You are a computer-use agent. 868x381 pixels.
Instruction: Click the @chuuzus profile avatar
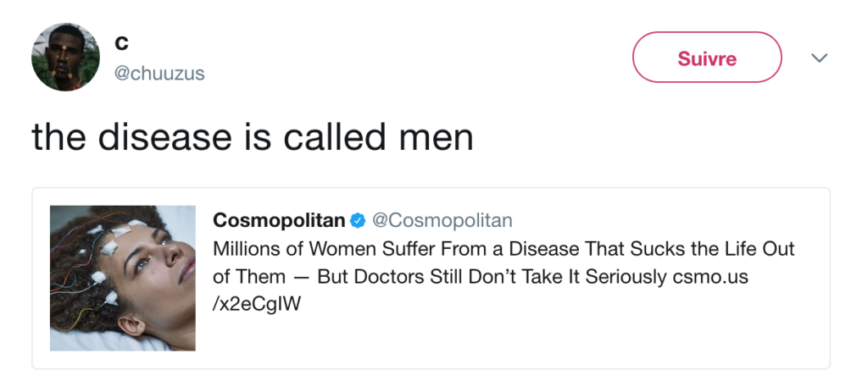65,57
